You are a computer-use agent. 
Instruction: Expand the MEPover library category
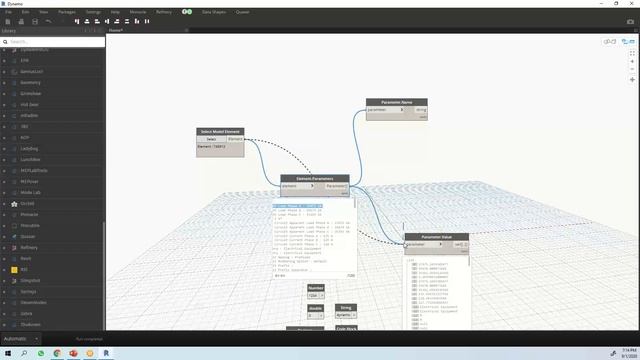click(x=29, y=182)
